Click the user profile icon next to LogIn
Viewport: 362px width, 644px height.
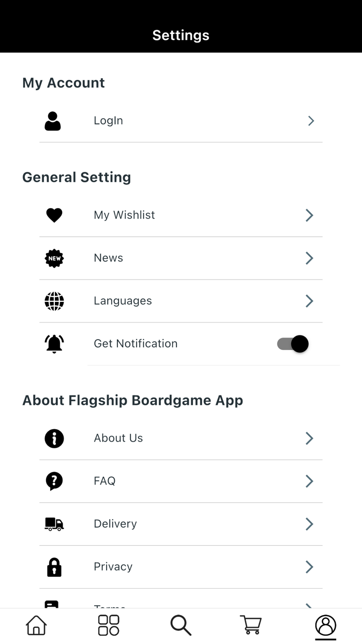(x=53, y=121)
